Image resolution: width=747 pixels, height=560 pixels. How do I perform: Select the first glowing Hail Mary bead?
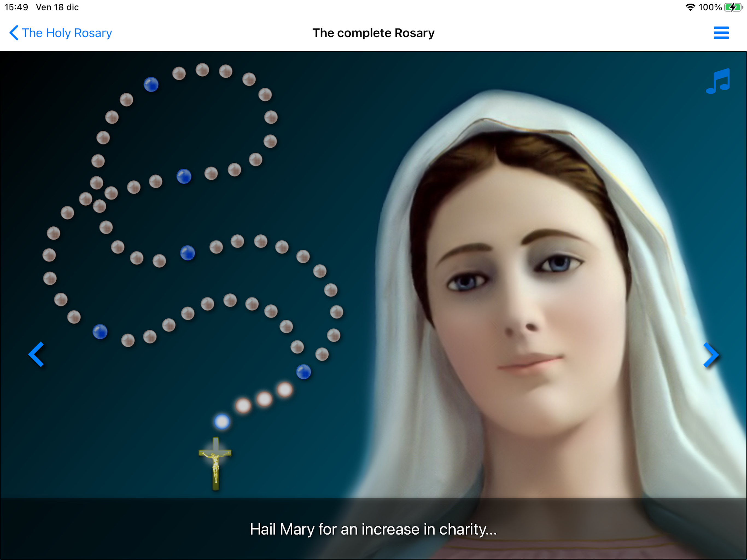tap(243, 406)
